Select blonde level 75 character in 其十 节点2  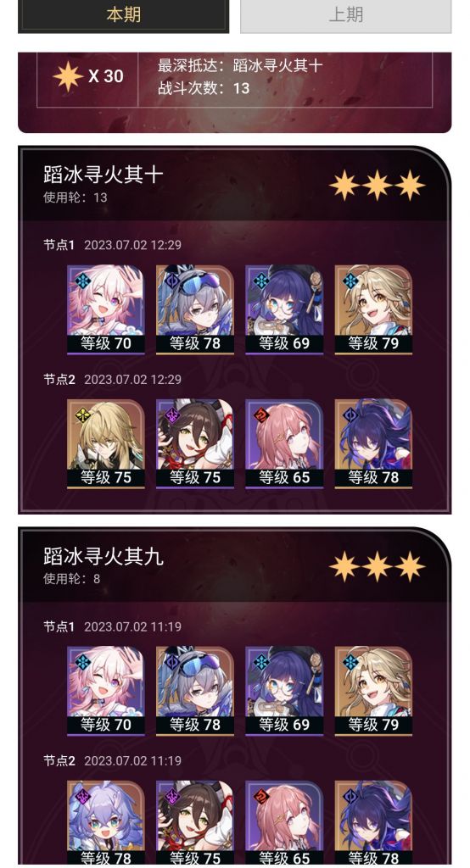[106, 444]
